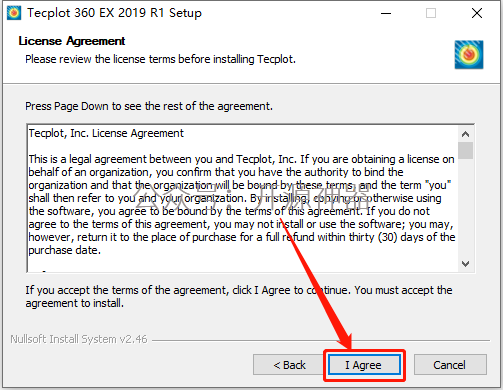This screenshot has height=390, width=503.
Task: Click the If you accept the terms paragraph
Action: (x=239, y=296)
